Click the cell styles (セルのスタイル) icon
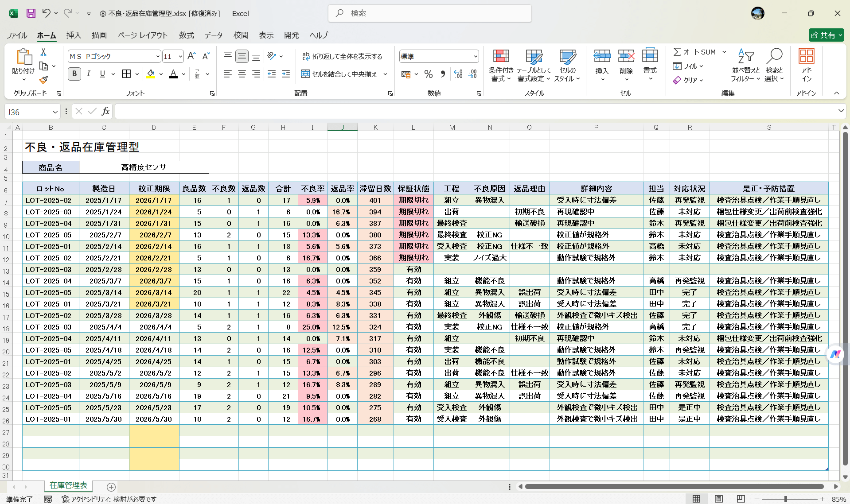 (x=567, y=65)
